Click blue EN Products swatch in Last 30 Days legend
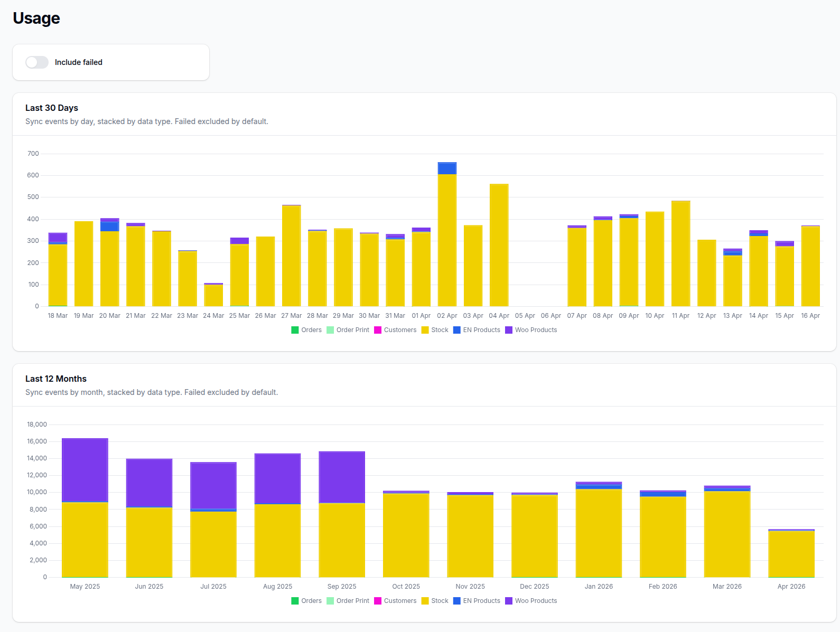Viewport: 840px width, 632px height. (x=457, y=330)
